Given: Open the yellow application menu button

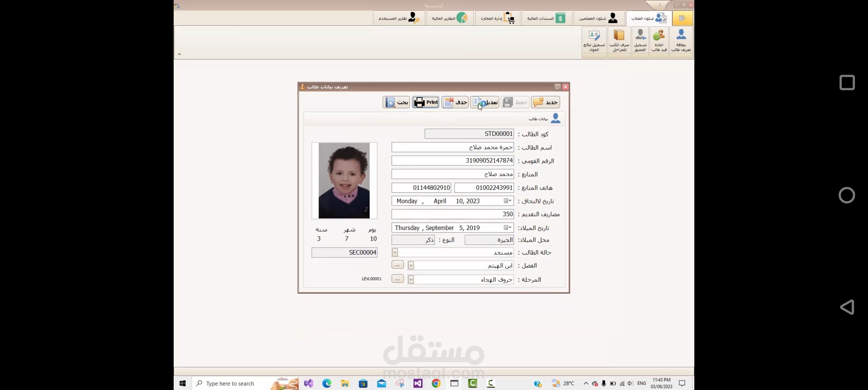Looking at the screenshot, I should (682, 18).
